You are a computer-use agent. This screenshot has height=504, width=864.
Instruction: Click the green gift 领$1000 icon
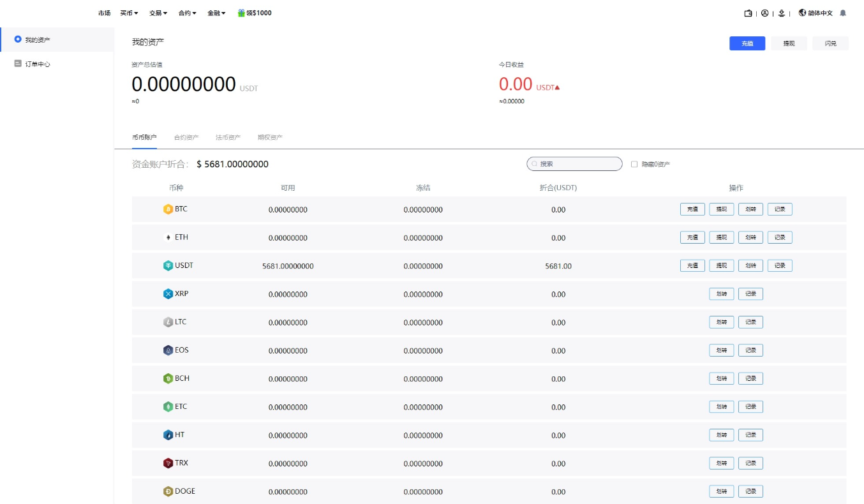[x=241, y=13]
